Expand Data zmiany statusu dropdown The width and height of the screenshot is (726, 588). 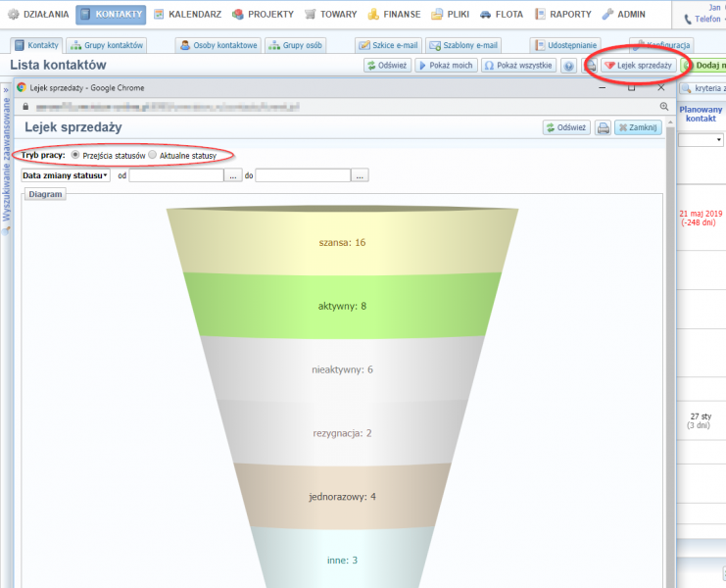65,175
